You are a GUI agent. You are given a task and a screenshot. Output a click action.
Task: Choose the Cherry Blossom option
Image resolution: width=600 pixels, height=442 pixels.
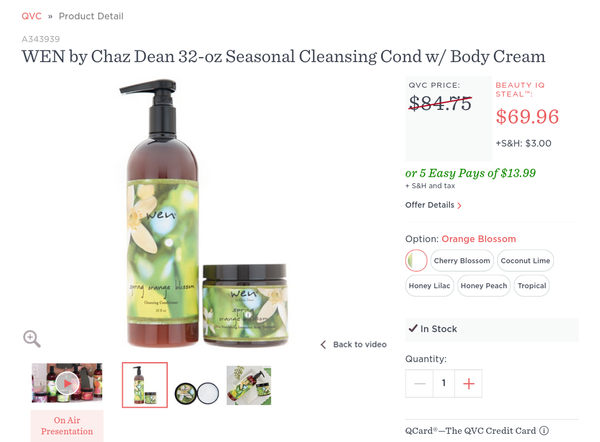click(x=462, y=261)
